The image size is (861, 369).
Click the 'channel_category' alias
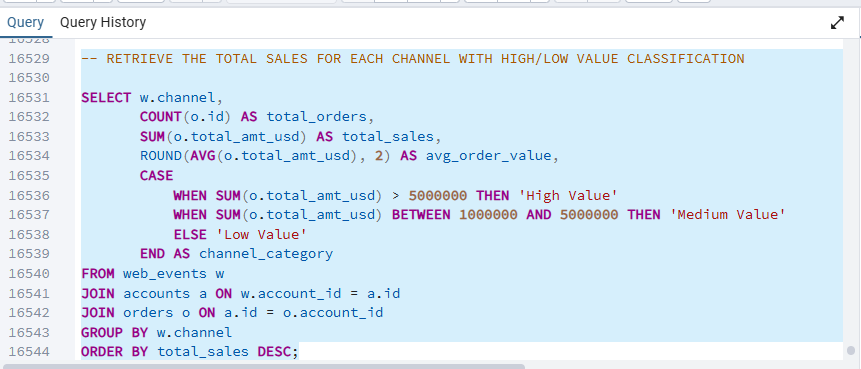(x=266, y=254)
